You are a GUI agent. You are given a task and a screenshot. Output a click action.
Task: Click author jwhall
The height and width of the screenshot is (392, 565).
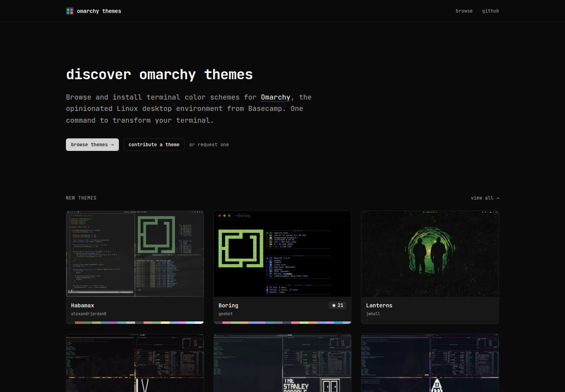(373, 314)
